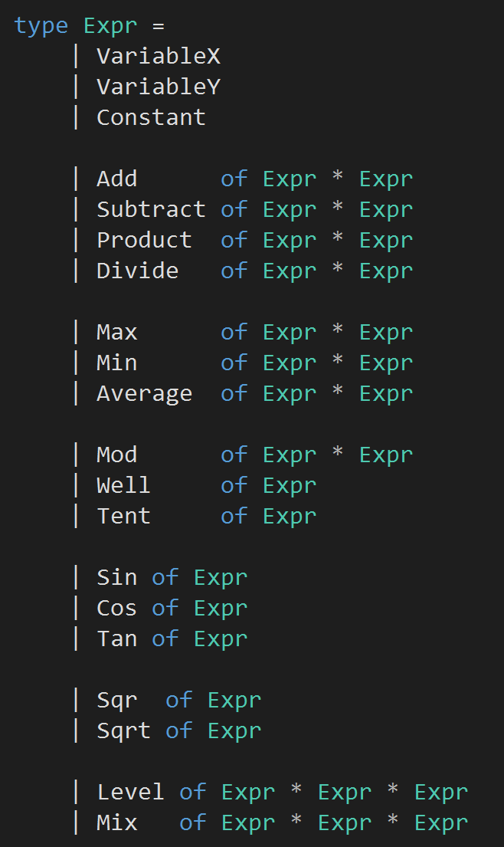Viewport: 504px width, 847px height.
Task: Click on the Constant case name
Action: click(151, 117)
